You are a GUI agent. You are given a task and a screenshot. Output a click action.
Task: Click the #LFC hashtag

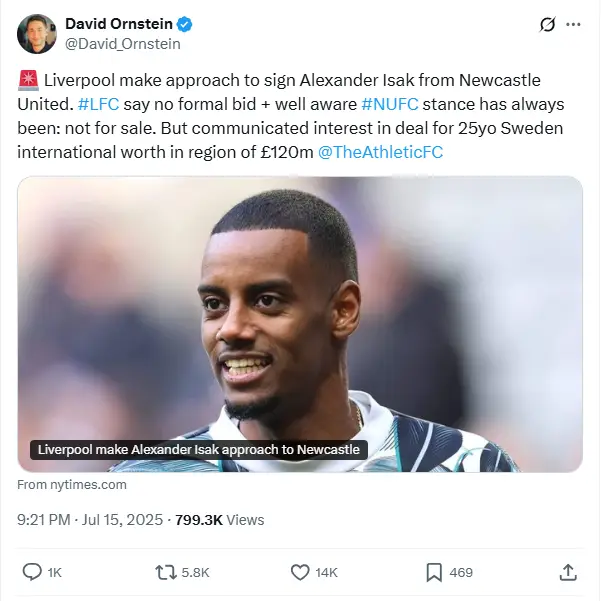[x=99, y=104]
